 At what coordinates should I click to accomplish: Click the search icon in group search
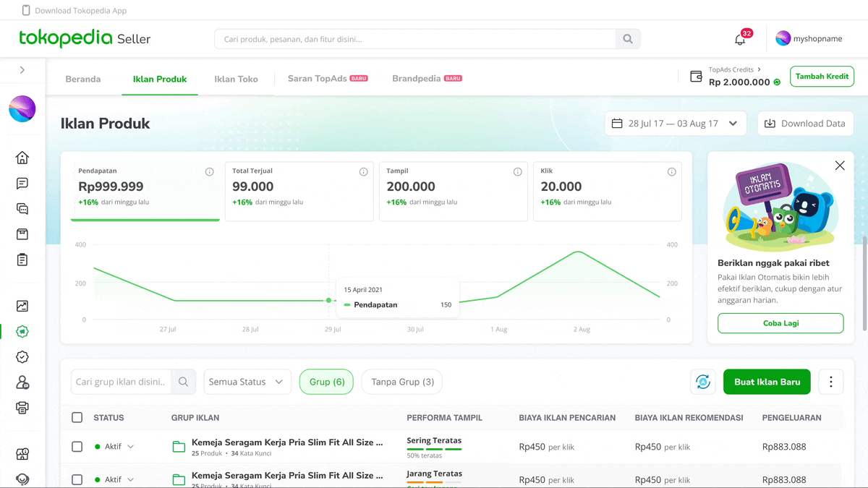[x=183, y=382]
